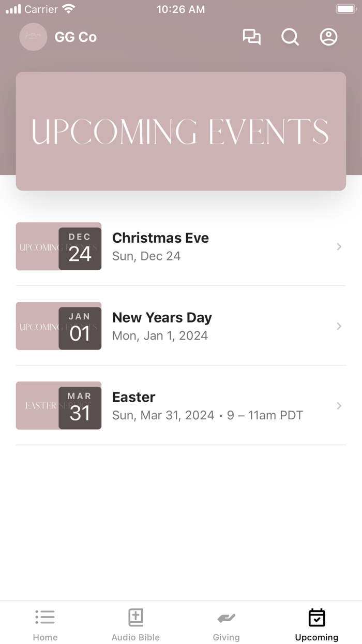Tap the Upcoming Events banner image
This screenshot has width=362, height=644.
[181, 131]
